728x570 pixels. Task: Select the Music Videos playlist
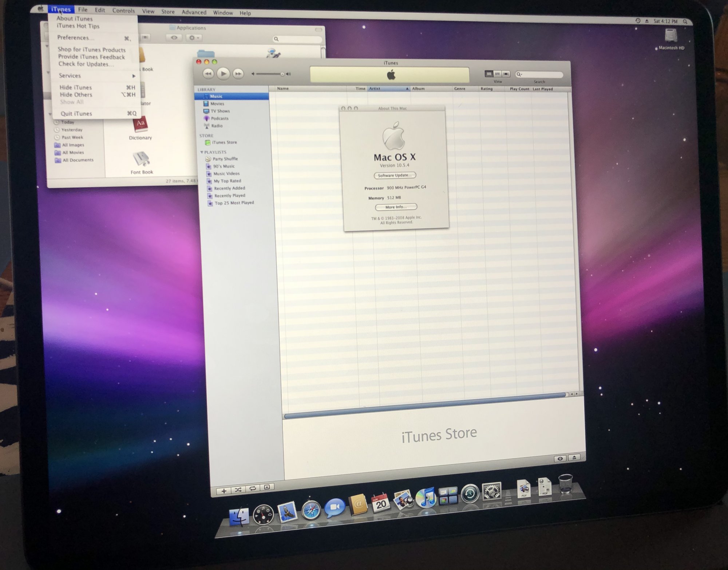pos(226,174)
